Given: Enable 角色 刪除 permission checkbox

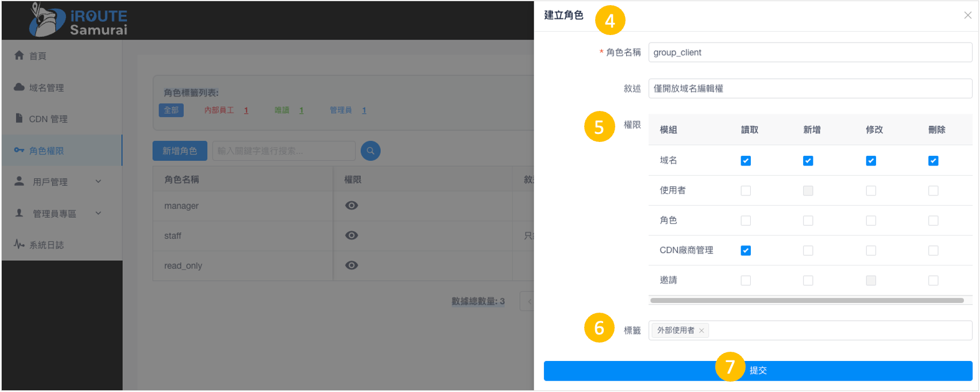Looking at the screenshot, I should coord(933,221).
